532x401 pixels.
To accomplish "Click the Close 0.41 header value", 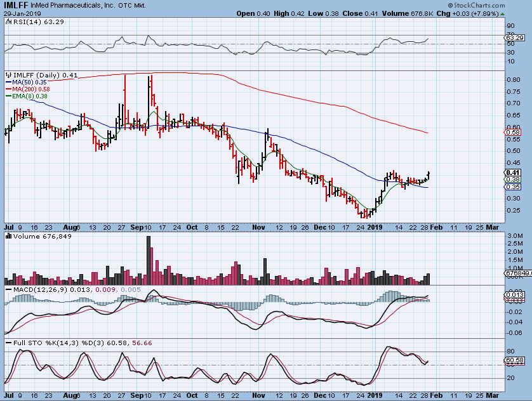I will 360,13.
